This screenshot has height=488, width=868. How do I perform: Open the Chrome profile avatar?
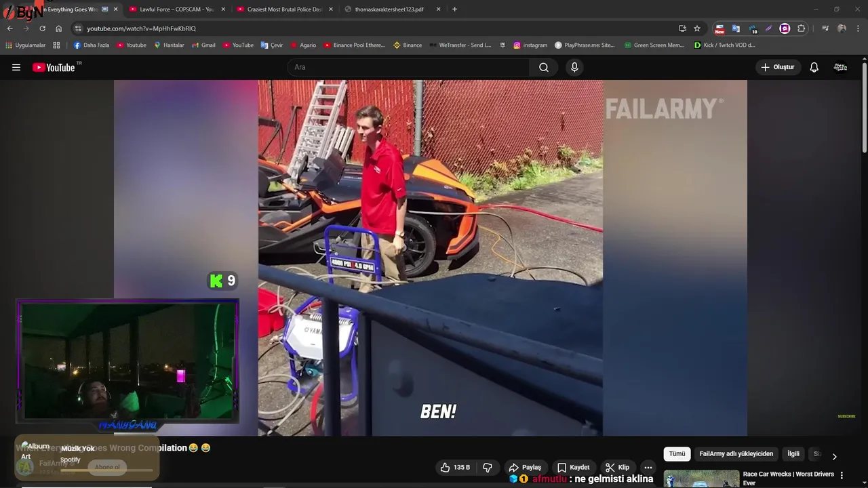(842, 28)
